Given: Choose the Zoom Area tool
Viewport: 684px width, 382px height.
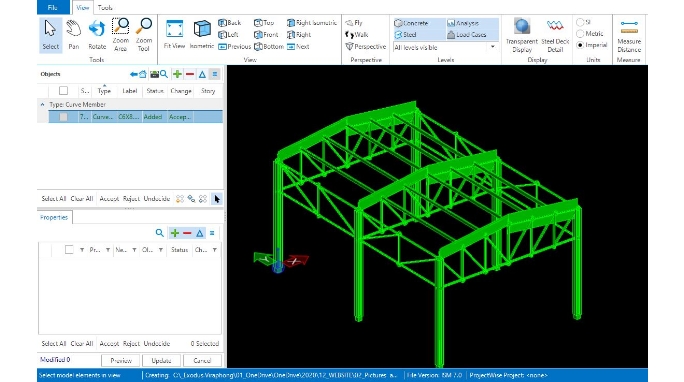Looking at the screenshot, I should tap(120, 35).
